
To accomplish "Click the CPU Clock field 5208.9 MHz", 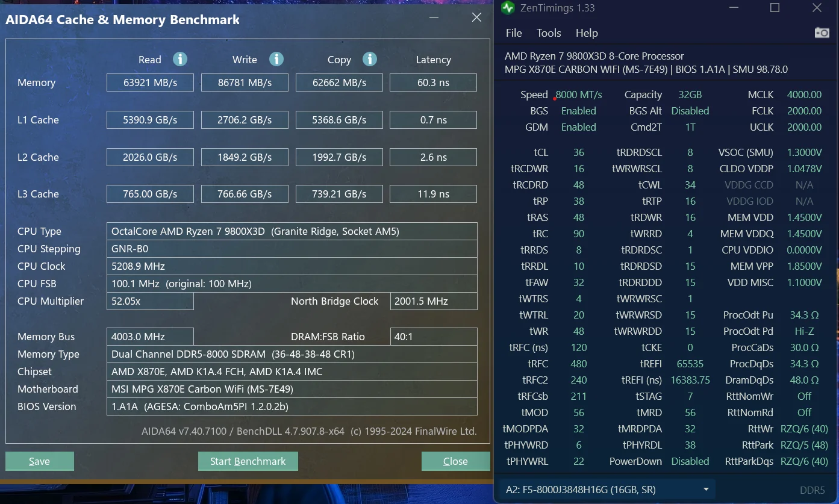I will tap(292, 266).
